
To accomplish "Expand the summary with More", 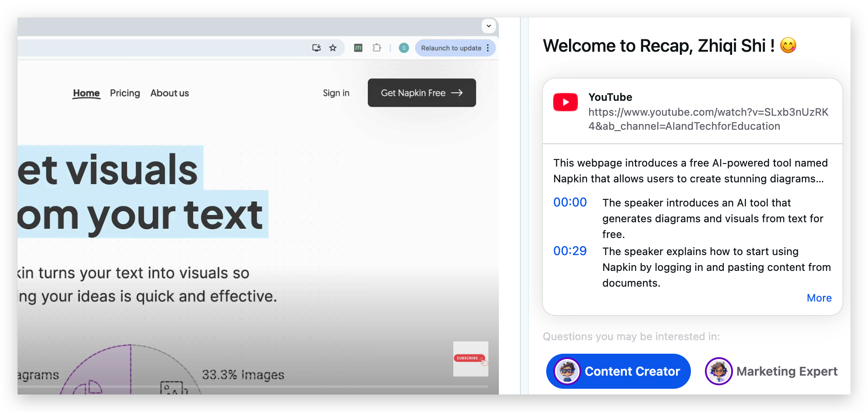I will (x=819, y=298).
